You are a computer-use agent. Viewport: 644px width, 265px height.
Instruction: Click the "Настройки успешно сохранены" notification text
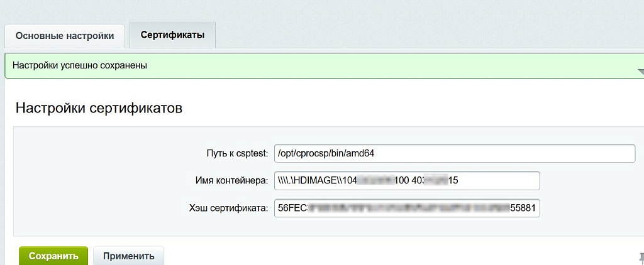80,65
